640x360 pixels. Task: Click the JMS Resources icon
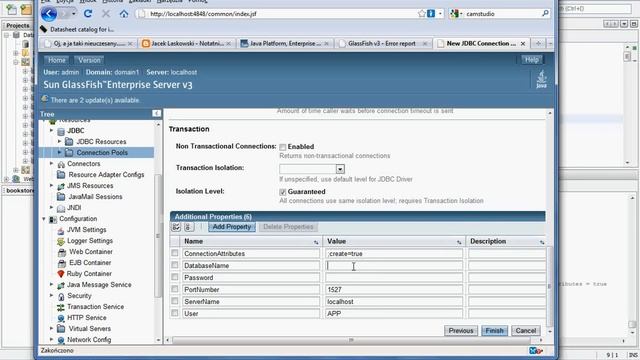pyautogui.click(x=61, y=186)
